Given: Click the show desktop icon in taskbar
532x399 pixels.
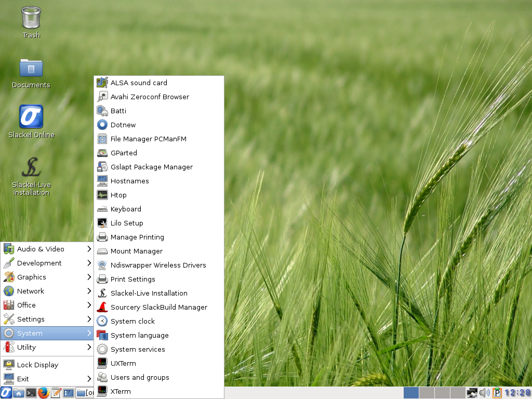Looking at the screenshot, I should (68, 393).
